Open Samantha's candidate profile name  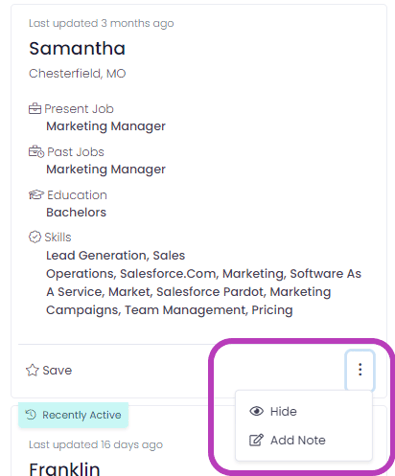77,48
